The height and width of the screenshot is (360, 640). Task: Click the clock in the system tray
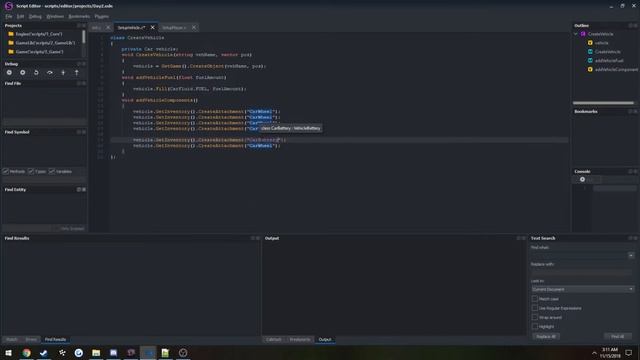coord(610,353)
